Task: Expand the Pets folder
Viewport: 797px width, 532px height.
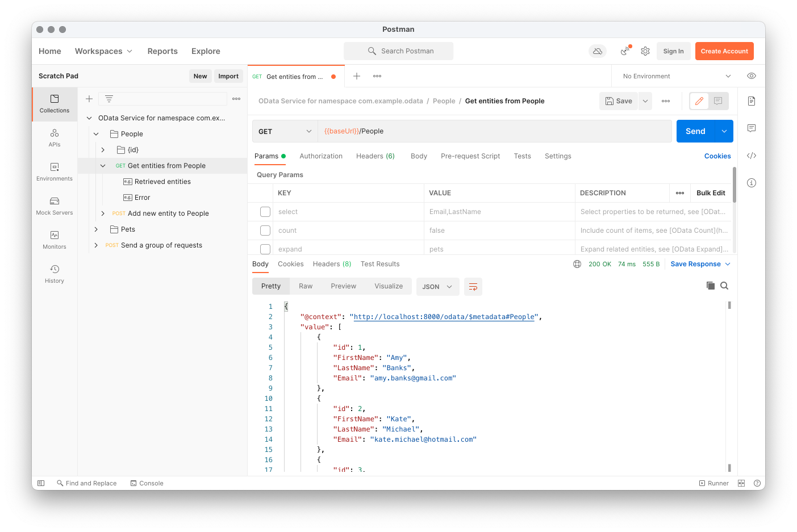Action: (x=97, y=229)
